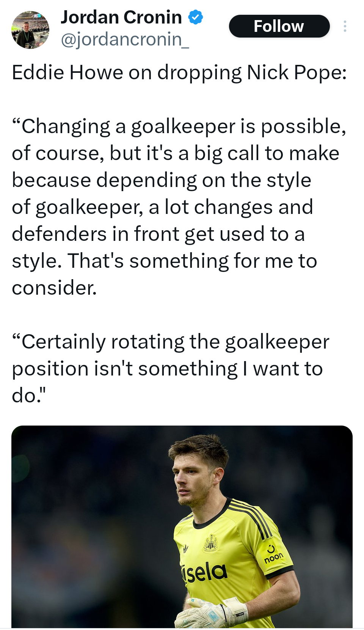Click the "defenders in front get used" line
This screenshot has width=364, height=630.
(158, 234)
